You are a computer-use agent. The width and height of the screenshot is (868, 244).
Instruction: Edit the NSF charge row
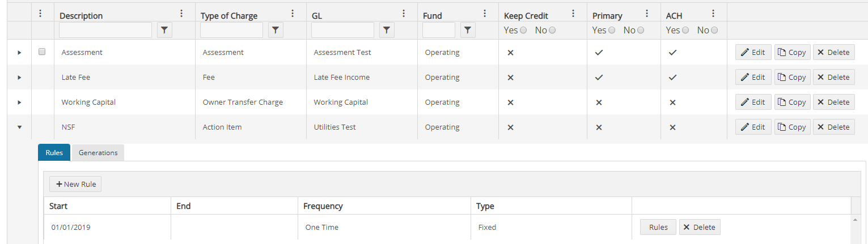point(753,127)
